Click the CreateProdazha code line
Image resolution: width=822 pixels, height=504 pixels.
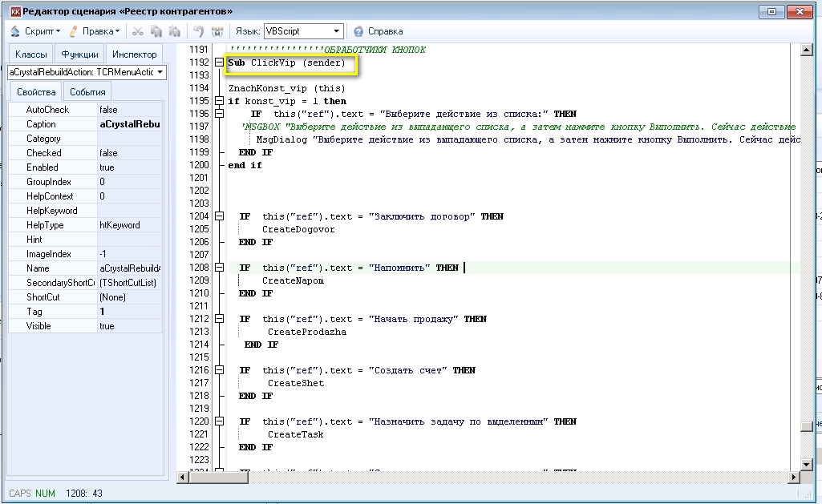pyautogui.click(x=307, y=333)
